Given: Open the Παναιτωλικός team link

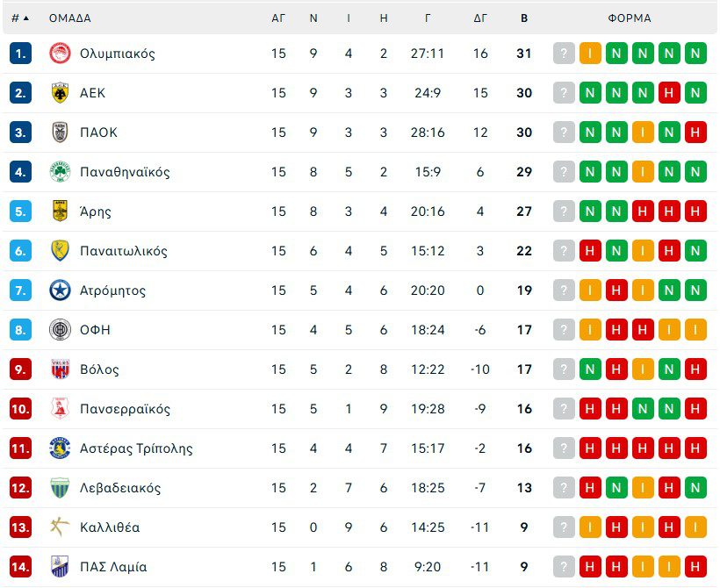Looking at the screenshot, I should point(123,251).
